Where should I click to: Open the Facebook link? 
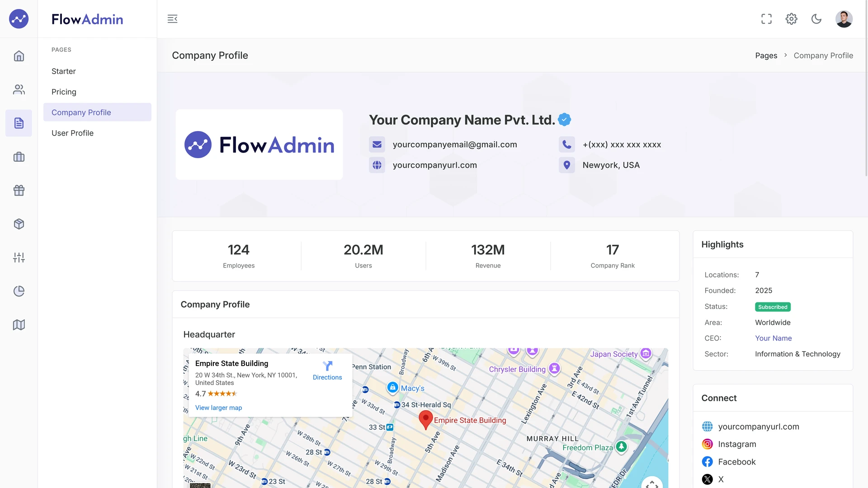pyautogui.click(x=737, y=462)
